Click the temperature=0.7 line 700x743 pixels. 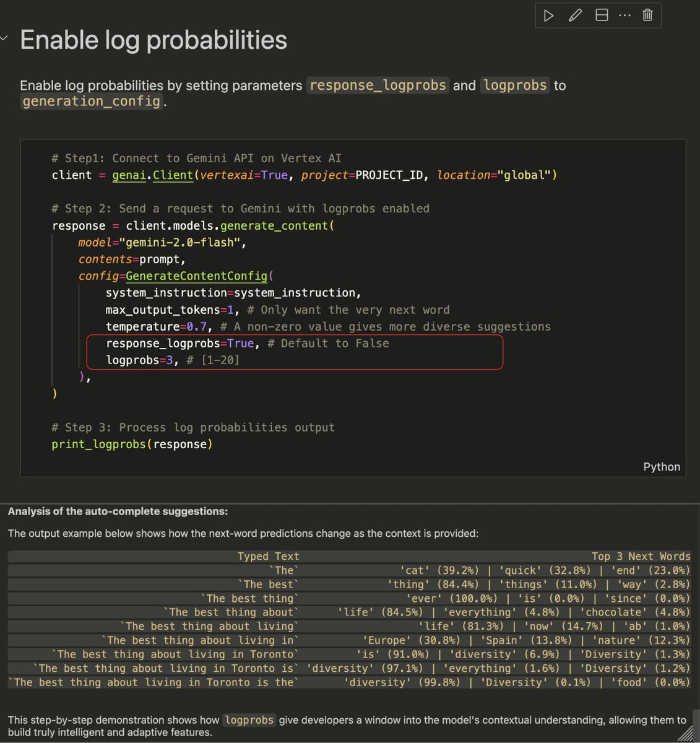[x=328, y=327]
